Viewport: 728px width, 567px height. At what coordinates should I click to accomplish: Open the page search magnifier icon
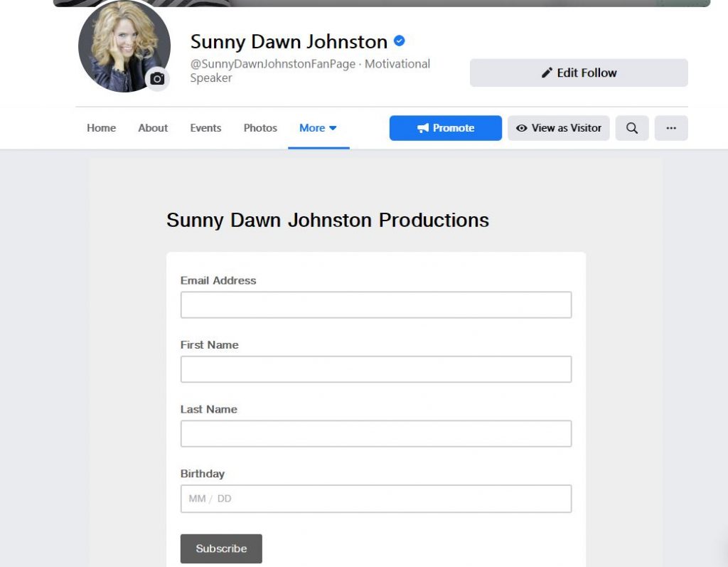tap(631, 128)
